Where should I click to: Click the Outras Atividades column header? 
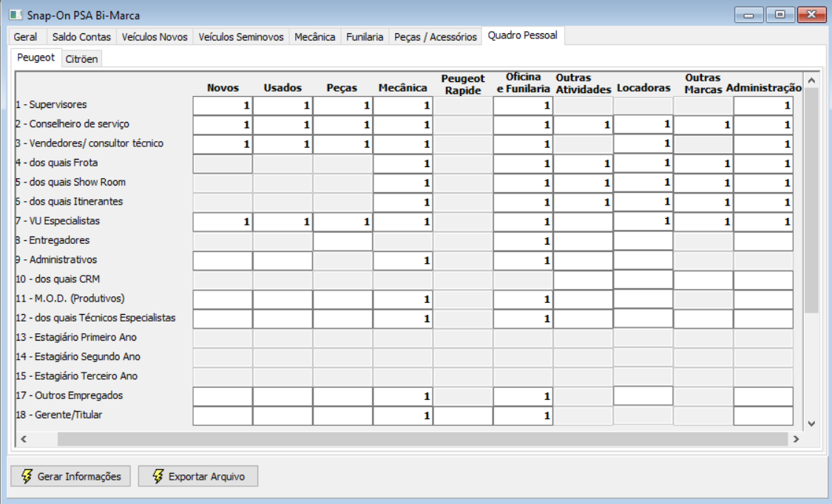coord(584,84)
